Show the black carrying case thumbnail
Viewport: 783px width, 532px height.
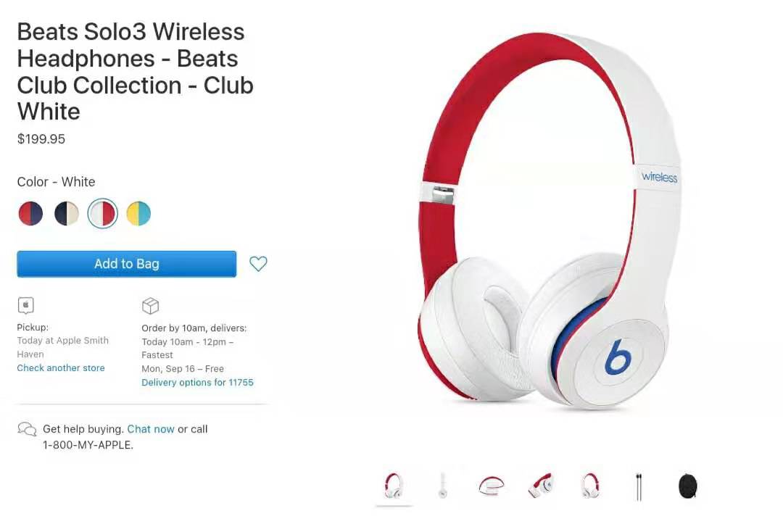pyautogui.click(x=687, y=486)
